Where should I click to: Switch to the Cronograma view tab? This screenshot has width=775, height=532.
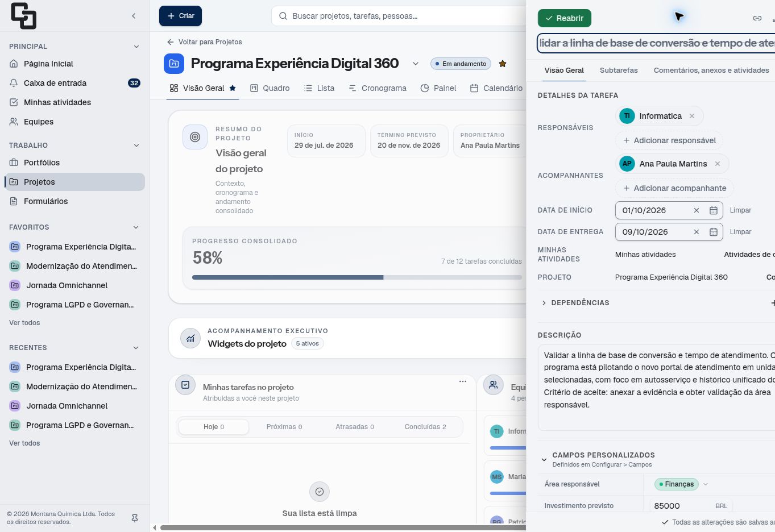pyautogui.click(x=378, y=88)
